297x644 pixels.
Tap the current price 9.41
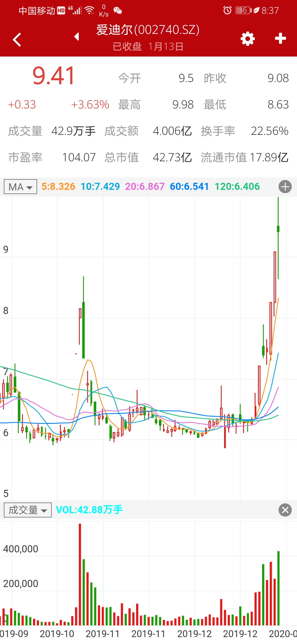[x=54, y=76]
